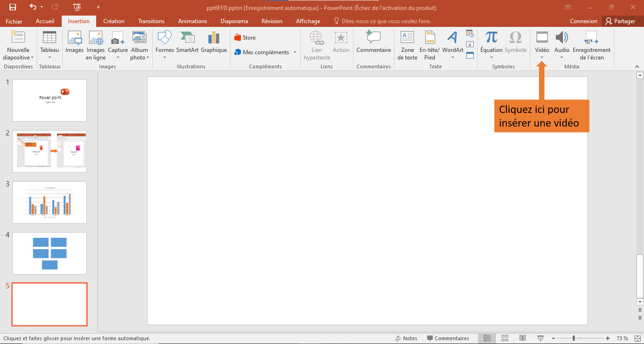Screen dimensions: 644x344
Task: Open the Store add-ins
Action: (245, 37)
